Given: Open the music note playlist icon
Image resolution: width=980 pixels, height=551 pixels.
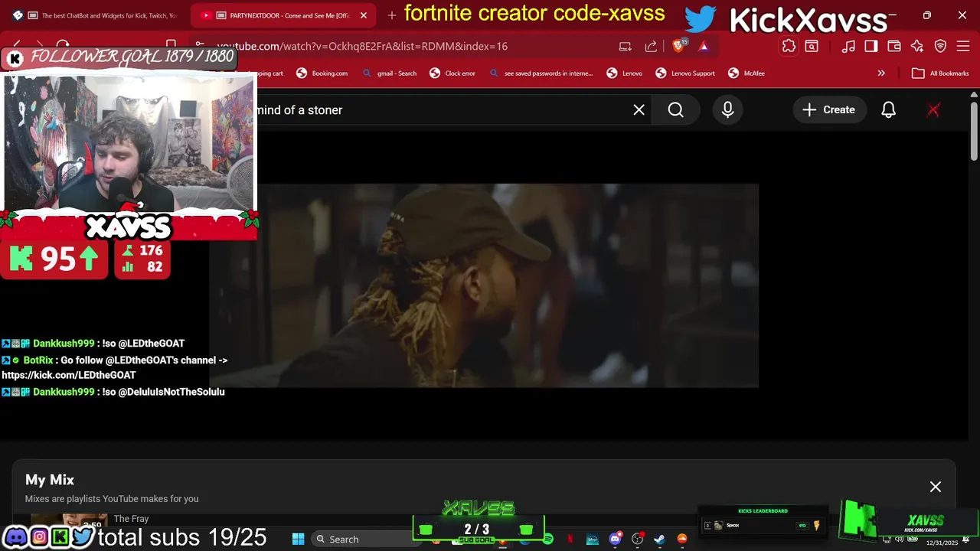Looking at the screenshot, I should (848, 46).
